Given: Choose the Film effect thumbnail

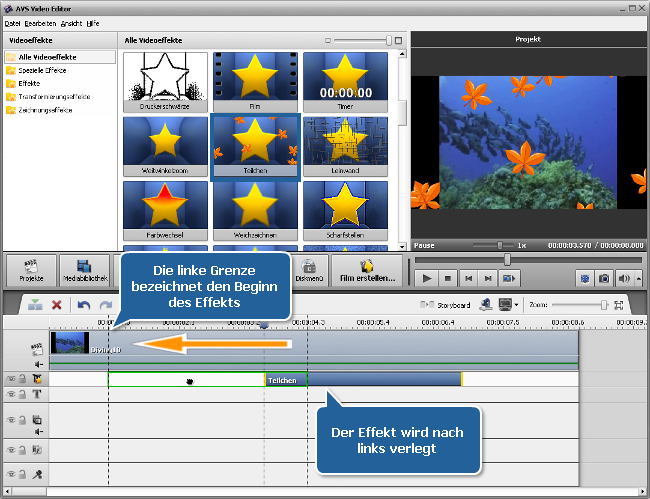Looking at the screenshot, I should (255, 82).
